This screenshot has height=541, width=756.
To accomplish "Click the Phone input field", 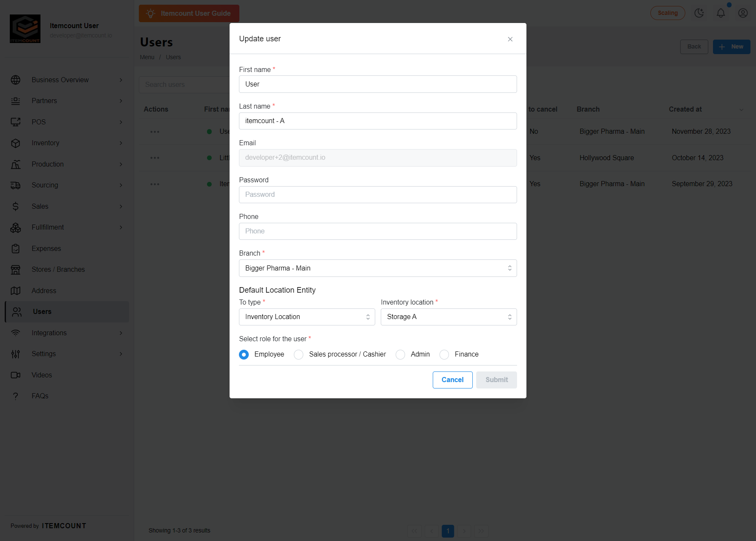I will tap(378, 231).
